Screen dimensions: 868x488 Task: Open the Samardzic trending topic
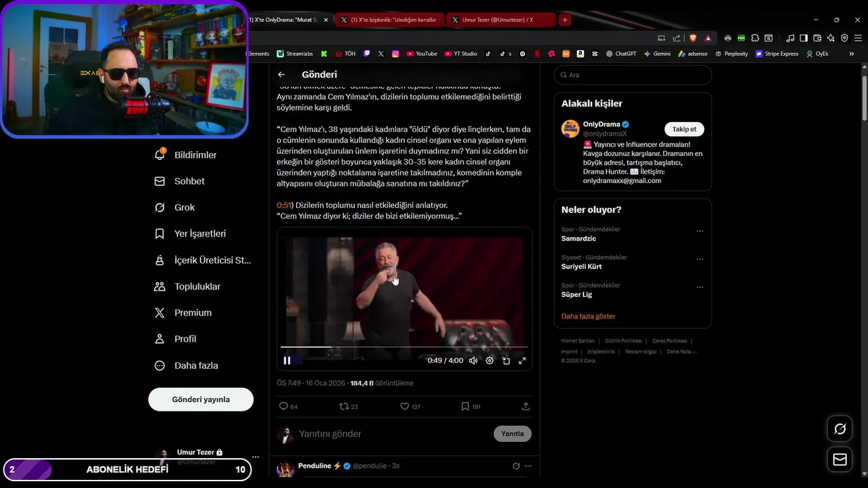(578, 239)
